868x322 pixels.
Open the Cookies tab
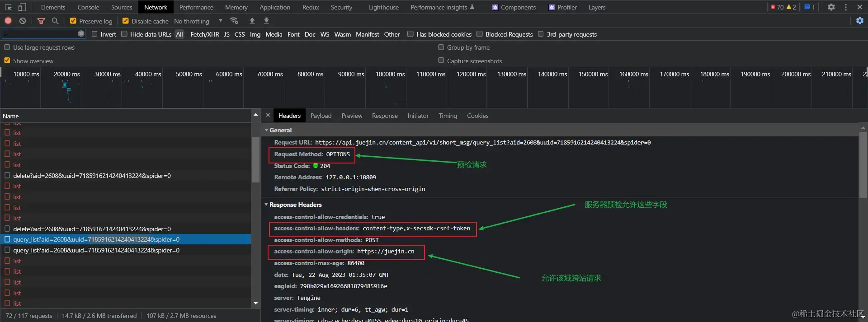[x=477, y=116]
